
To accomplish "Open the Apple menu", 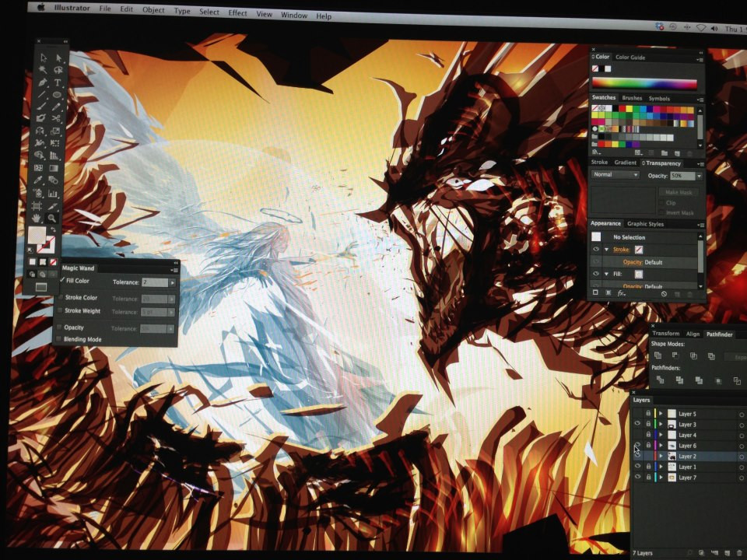I will pos(41,7).
